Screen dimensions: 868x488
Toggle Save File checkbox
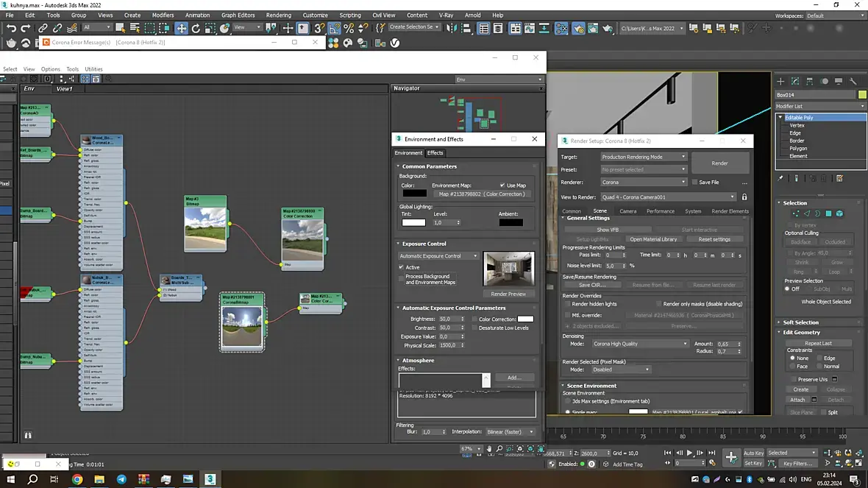click(694, 183)
